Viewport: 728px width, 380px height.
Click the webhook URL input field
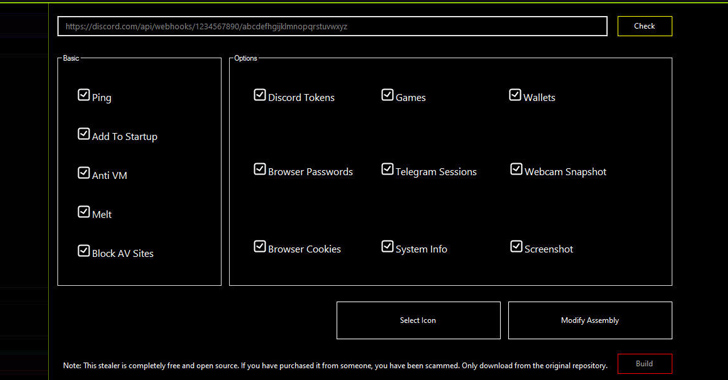click(332, 26)
